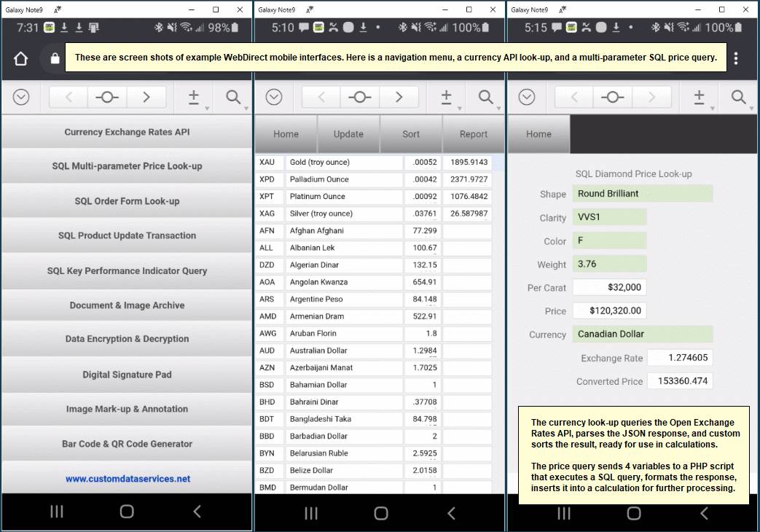Expand the circled chevron menu in left phone
This screenshot has width=760, height=532.
pos(21,97)
